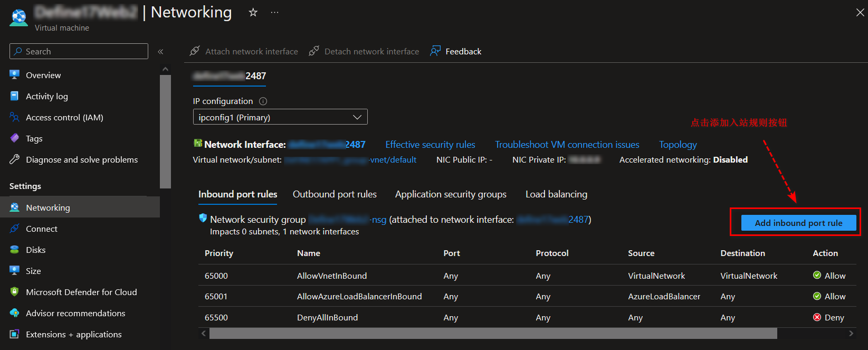Image resolution: width=868 pixels, height=350 pixels.
Task: Click the Activity log icon in sidebar
Action: tap(15, 96)
